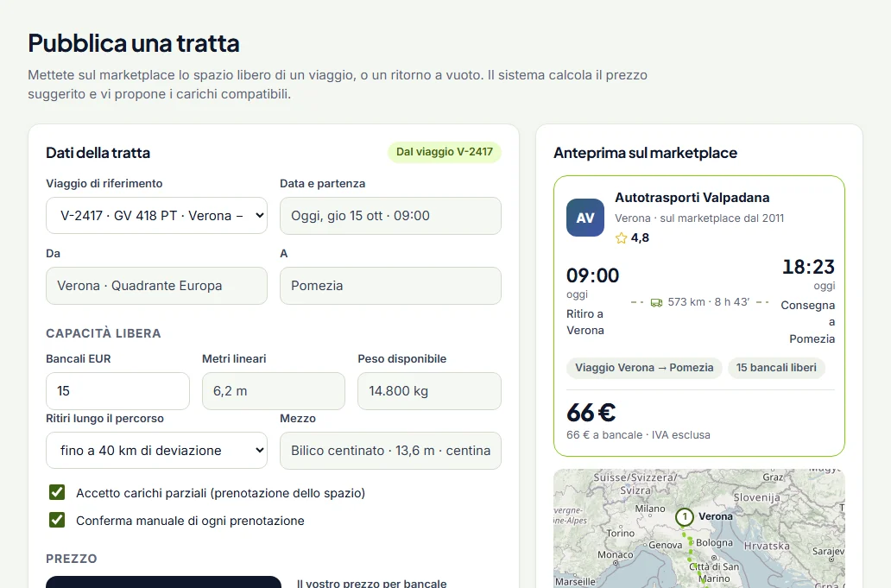891x588 pixels.
Task: Click the Consegna a Pomezia text
Action: [807, 322]
